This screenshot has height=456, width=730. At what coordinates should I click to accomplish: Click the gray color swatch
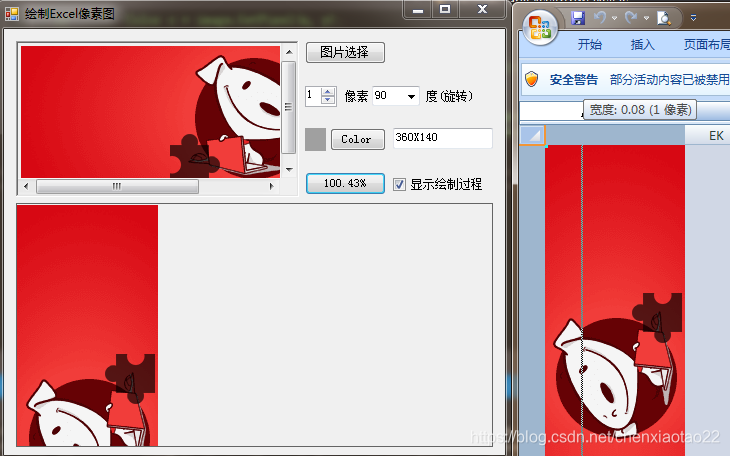tap(315, 139)
